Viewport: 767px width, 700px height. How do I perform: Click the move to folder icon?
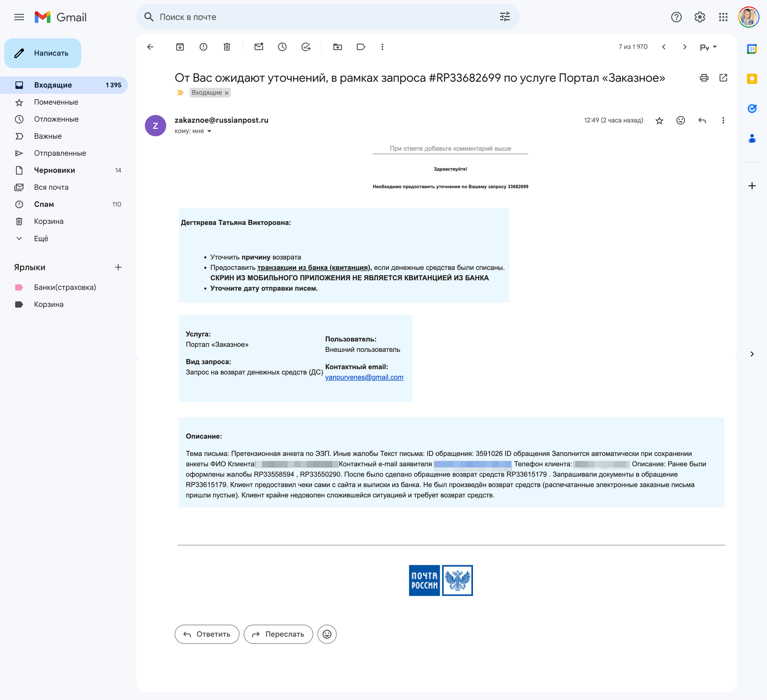[337, 47]
